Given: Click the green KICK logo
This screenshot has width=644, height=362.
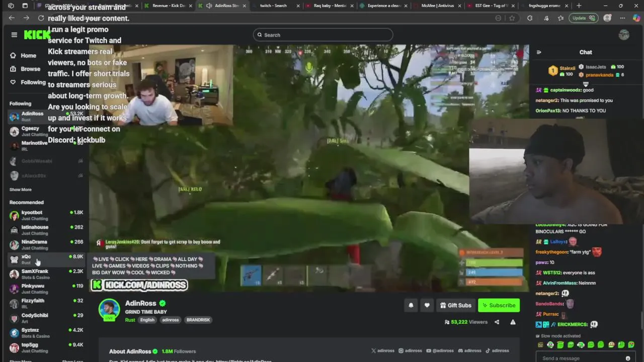Looking at the screenshot, I should click(x=37, y=35).
